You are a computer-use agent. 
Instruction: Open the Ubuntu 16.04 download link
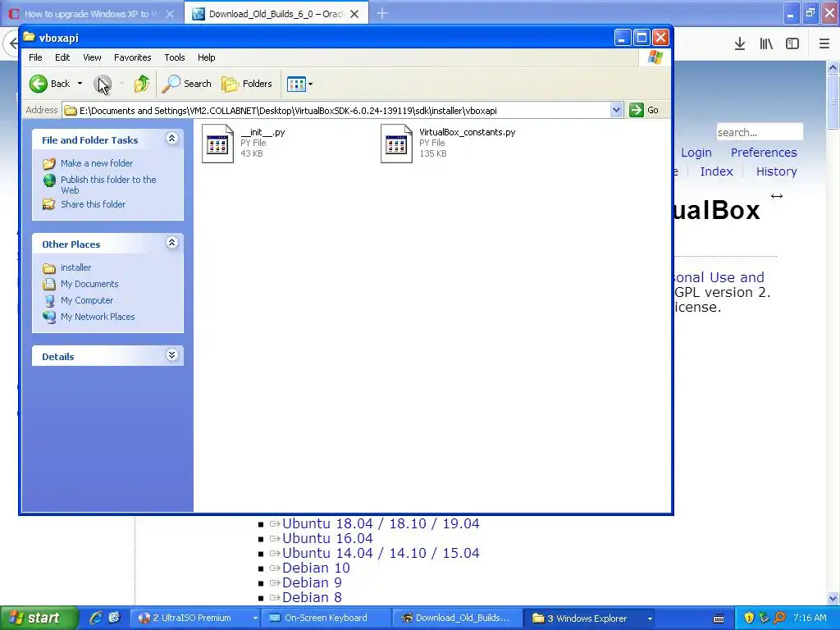point(327,538)
